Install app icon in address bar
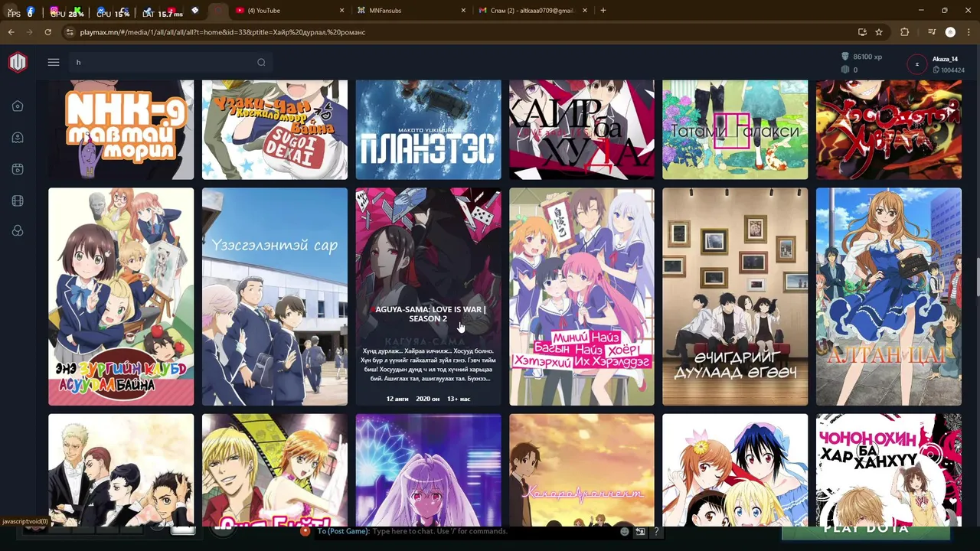Image resolution: width=980 pixels, height=551 pixels. (862, 32)
